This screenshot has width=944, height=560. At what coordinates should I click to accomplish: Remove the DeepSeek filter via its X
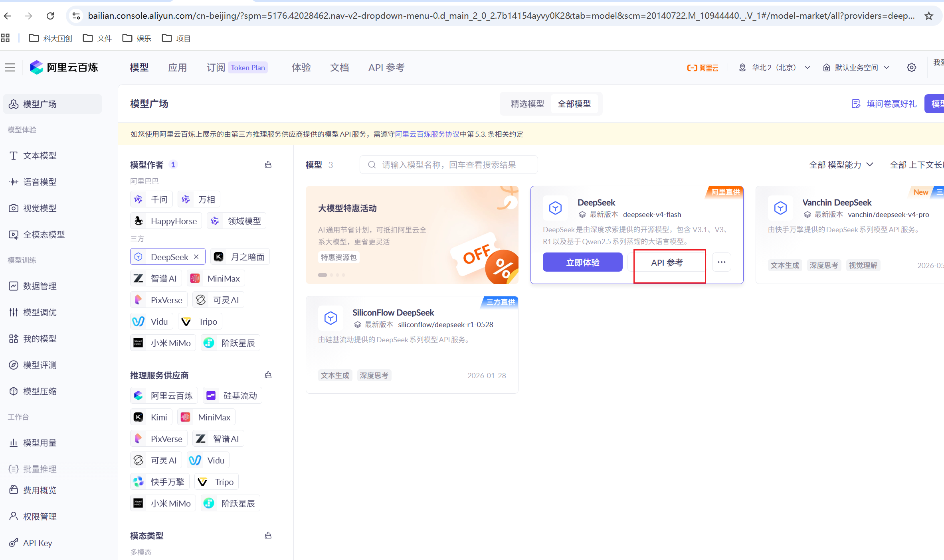coord(196,257)
